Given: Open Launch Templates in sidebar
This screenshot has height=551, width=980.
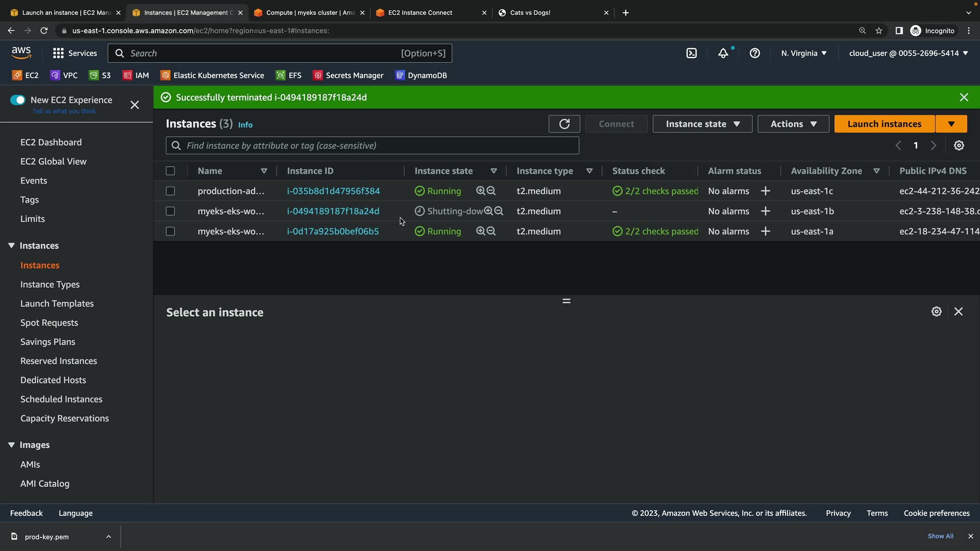Looking at the screenshot, I should pyautogui.click(x=57, y=304).
